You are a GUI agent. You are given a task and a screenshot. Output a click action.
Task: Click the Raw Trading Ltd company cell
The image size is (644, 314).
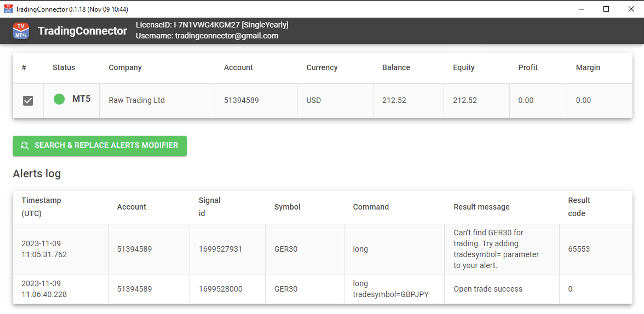137,100
